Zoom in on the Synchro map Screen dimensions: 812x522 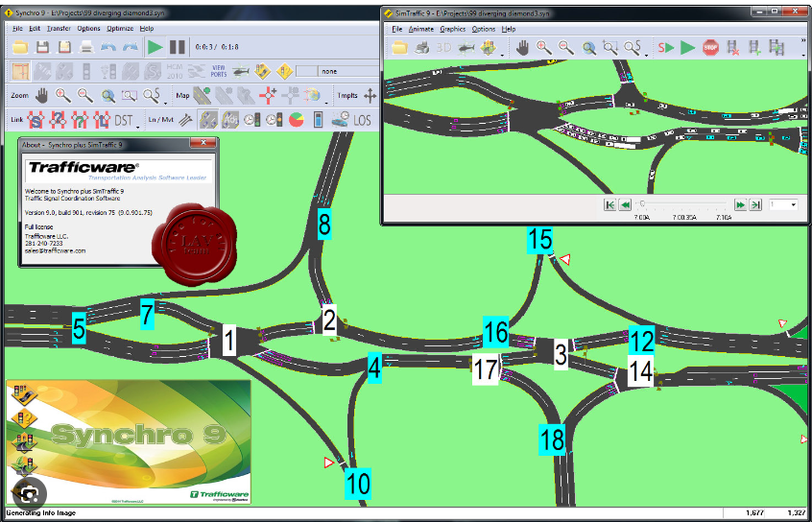(x=63, y=95)
